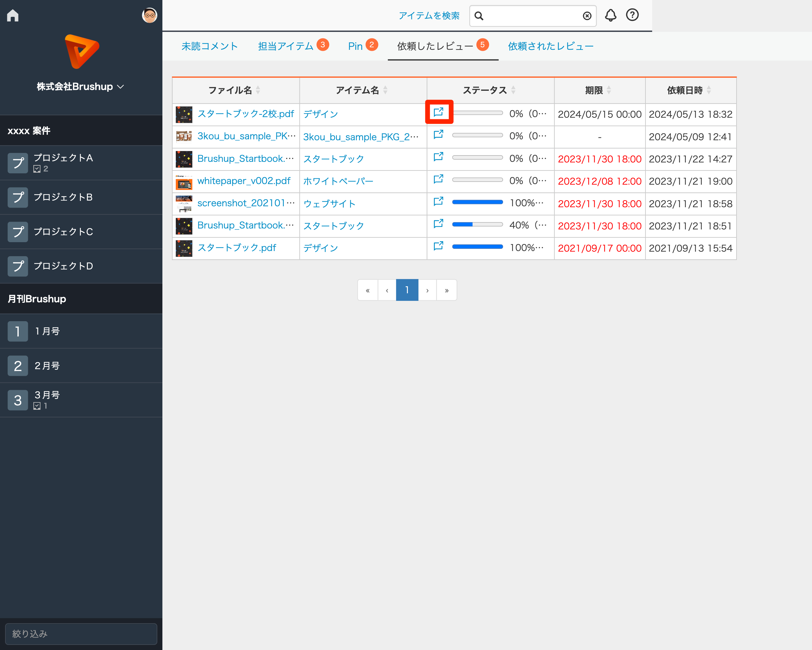Switch to 担当アイテム tab
The image size is (812, 650).
point(285,46)
